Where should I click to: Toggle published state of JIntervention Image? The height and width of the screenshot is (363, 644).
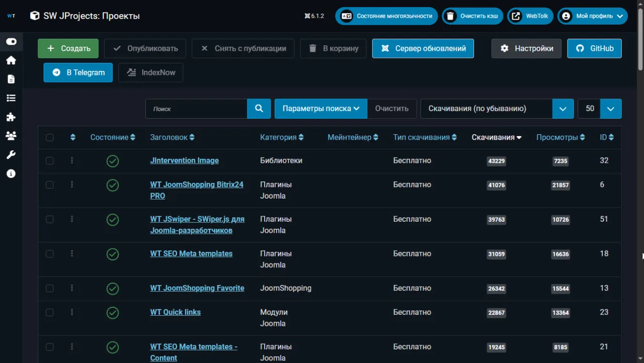pos(113,161)
